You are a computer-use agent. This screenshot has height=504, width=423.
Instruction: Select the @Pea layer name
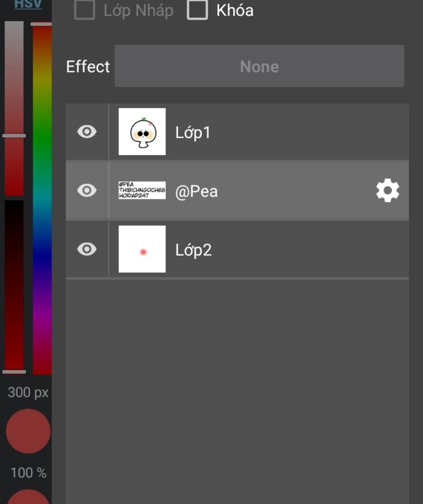tap(196, 191)
